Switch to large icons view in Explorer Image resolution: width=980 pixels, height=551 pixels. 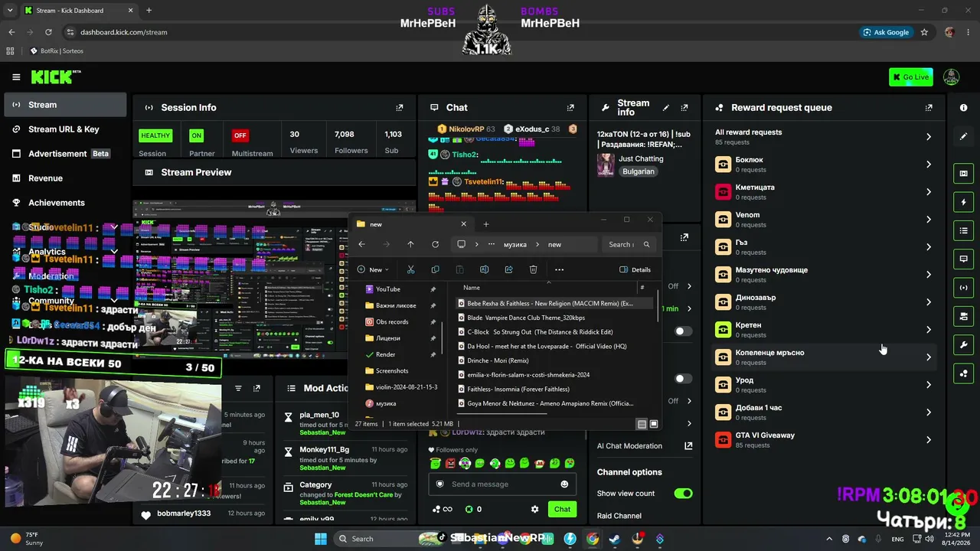click(x=654, y=424)
